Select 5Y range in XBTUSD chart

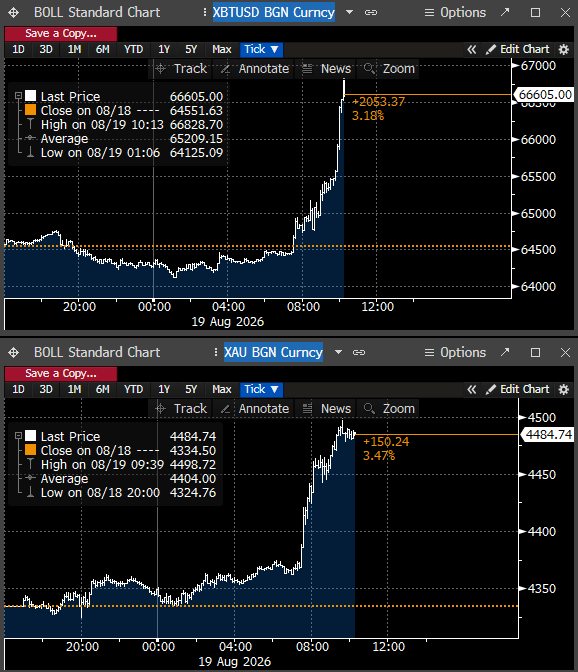(x=191, y=49)
